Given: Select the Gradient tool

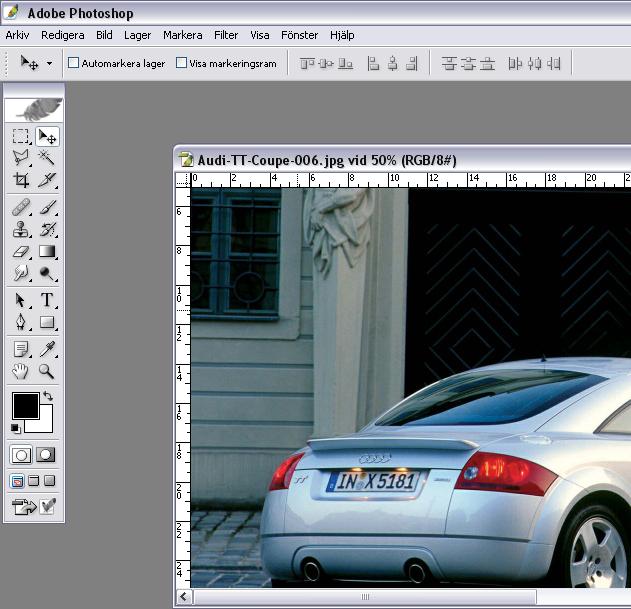Looking at the screenshot, I should tap(47, 251).
